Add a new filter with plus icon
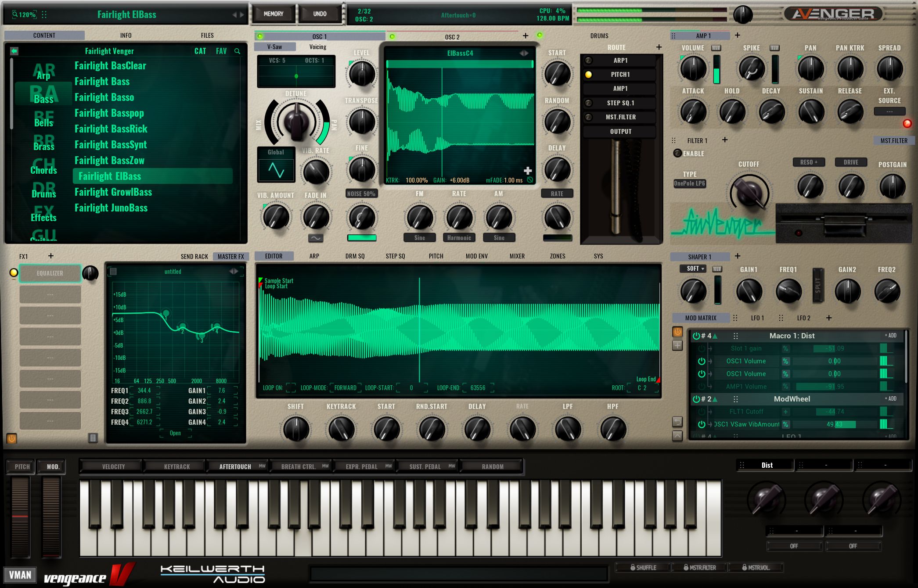This screenshot has height=588, width=918. [725, 140]
